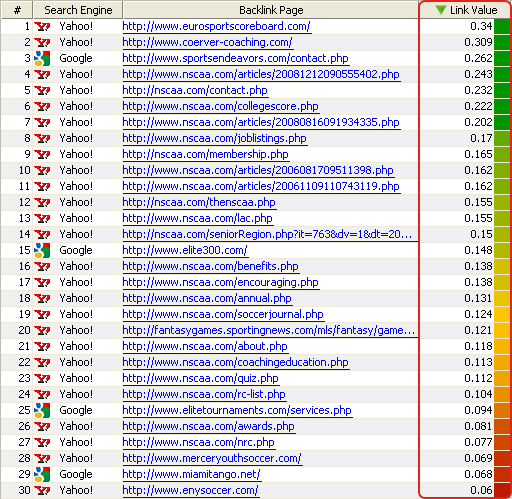The height and width of the screenshot is (499, 512).
Task: Click the Google icon in row 29
Action: point(42,474)
